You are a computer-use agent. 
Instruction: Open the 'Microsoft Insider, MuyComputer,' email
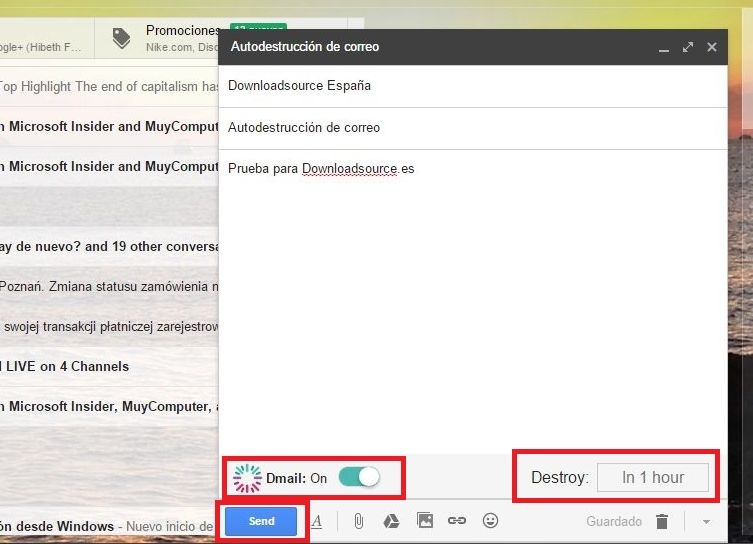[x=109, y=407]
